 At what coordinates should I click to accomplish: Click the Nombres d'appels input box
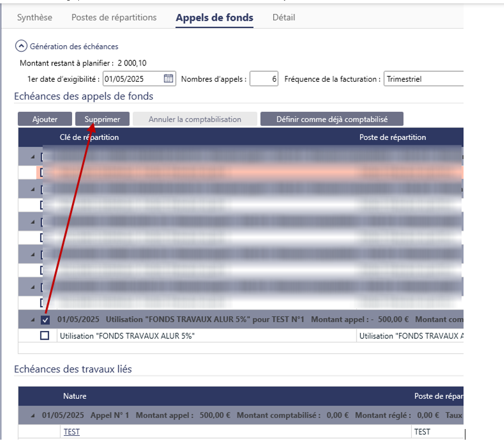264,79
